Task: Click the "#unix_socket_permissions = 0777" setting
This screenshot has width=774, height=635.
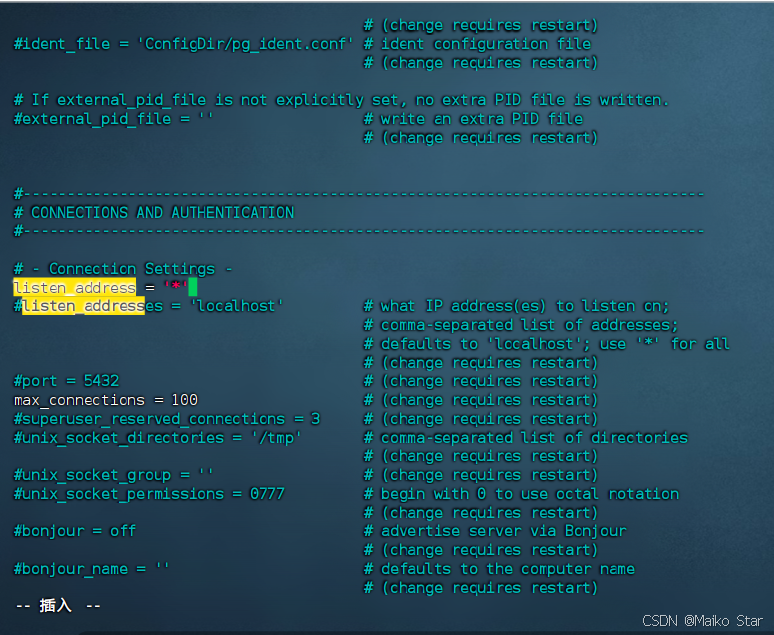Action: tap(149, 494)
